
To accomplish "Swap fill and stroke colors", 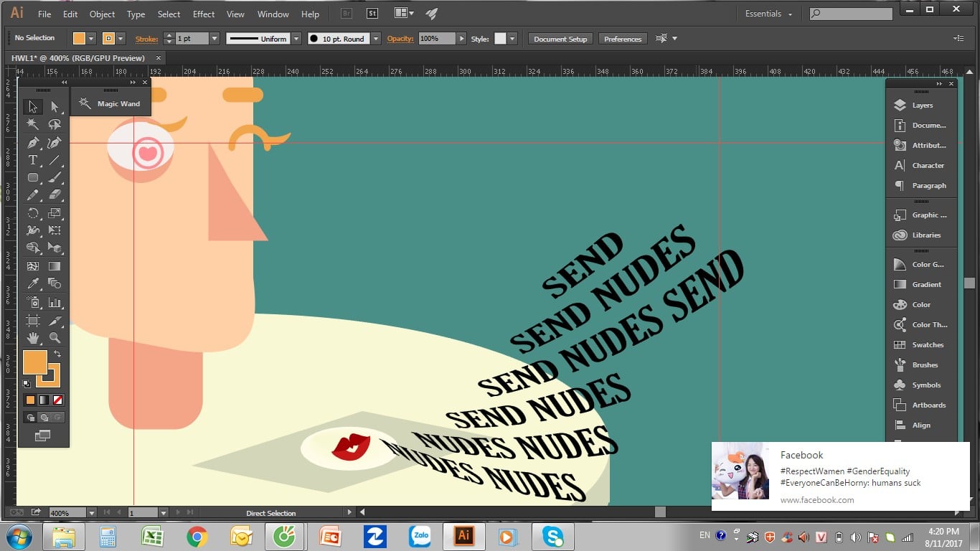I will pyautogui.click(x=57, y=354).
